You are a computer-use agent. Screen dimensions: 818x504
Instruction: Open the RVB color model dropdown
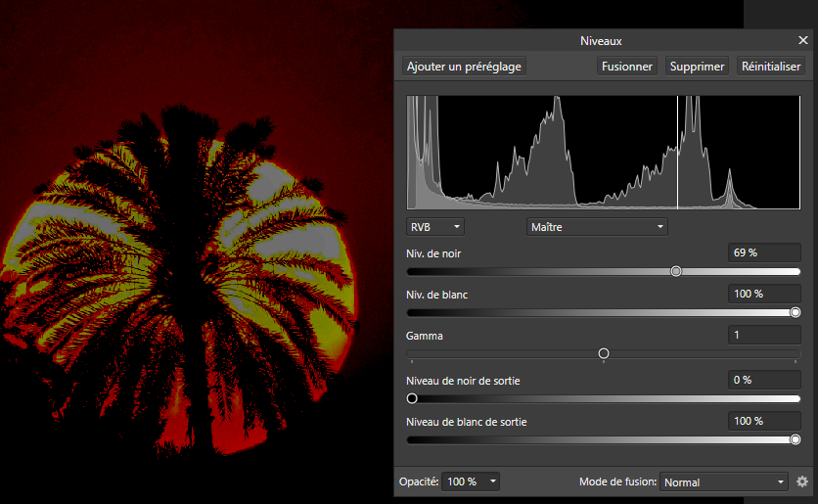click(x=435, y=227)
